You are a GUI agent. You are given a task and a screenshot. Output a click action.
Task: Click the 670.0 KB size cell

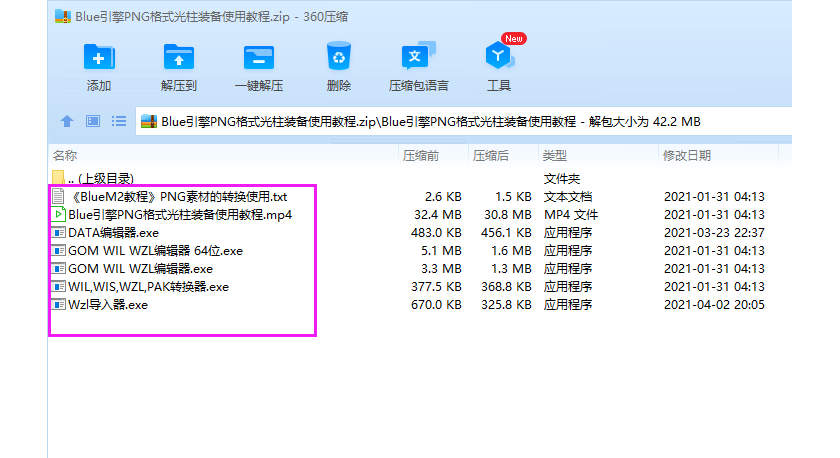pyautogui.click(x=436, y=305)
